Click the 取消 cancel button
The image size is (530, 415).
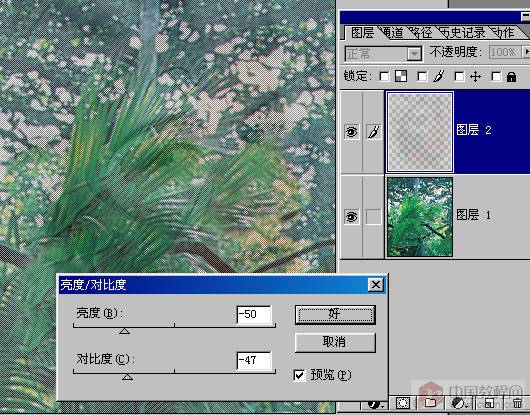tap(335, 343)
